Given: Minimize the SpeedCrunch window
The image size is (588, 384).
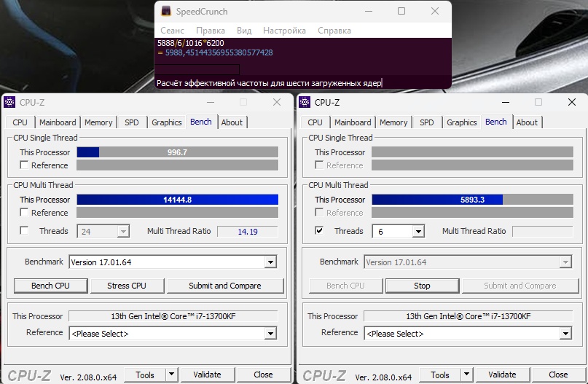Looking at the screenshot, I should click(x=369, y=11).
